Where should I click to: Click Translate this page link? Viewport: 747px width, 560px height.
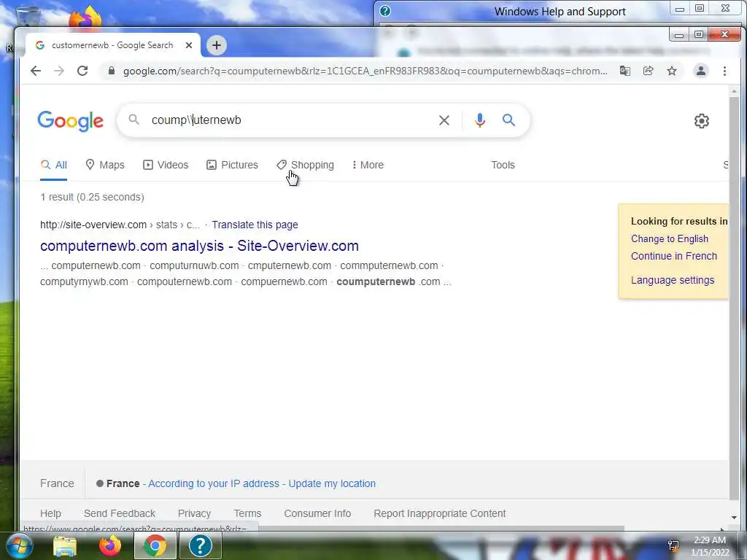pos(255,225)
